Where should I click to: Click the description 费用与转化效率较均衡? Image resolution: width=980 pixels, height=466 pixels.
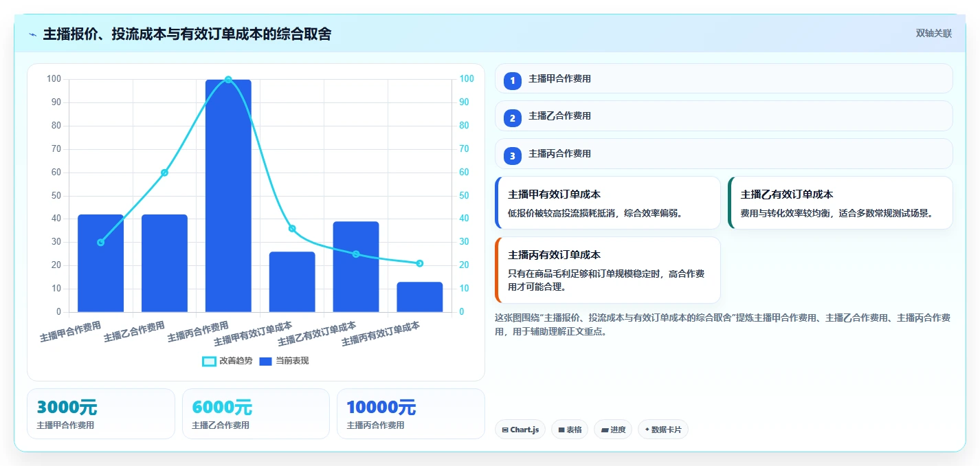pos(836,213)
